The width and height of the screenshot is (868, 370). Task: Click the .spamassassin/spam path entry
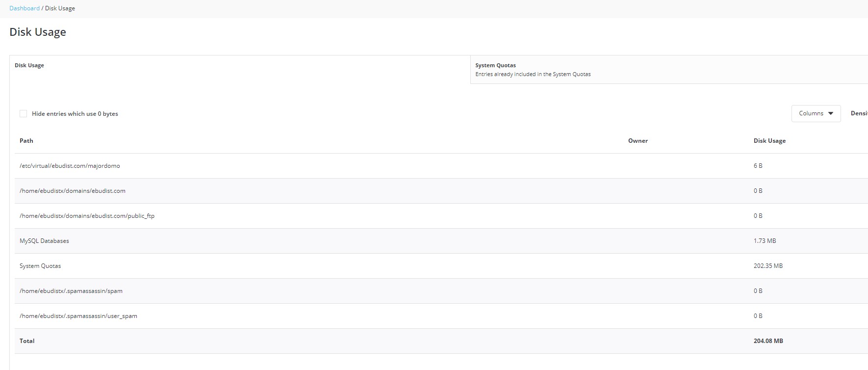coord(71,291)
